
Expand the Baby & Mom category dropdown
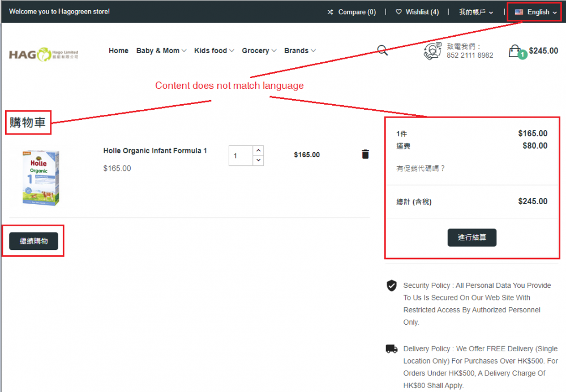pos(158,50)
